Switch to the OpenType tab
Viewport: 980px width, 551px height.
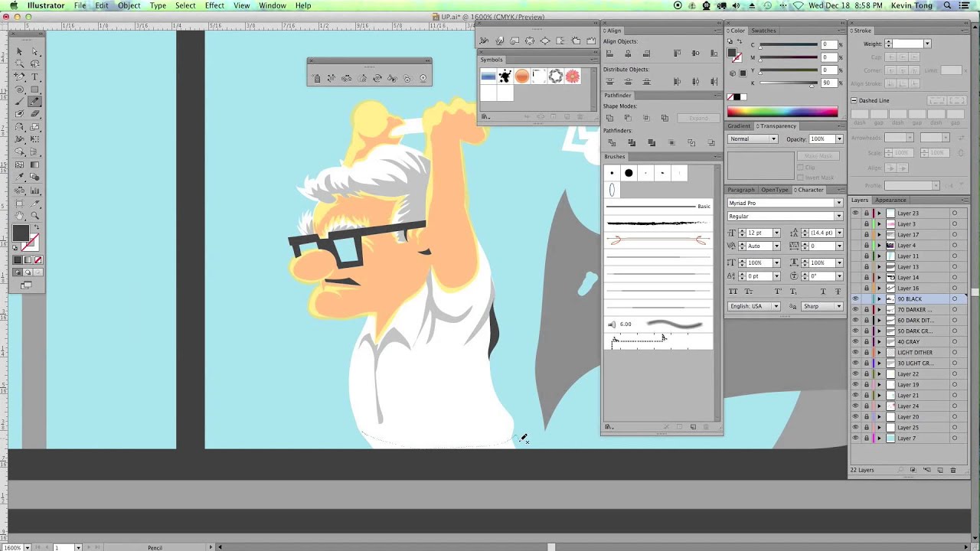(x=774, y=190)
